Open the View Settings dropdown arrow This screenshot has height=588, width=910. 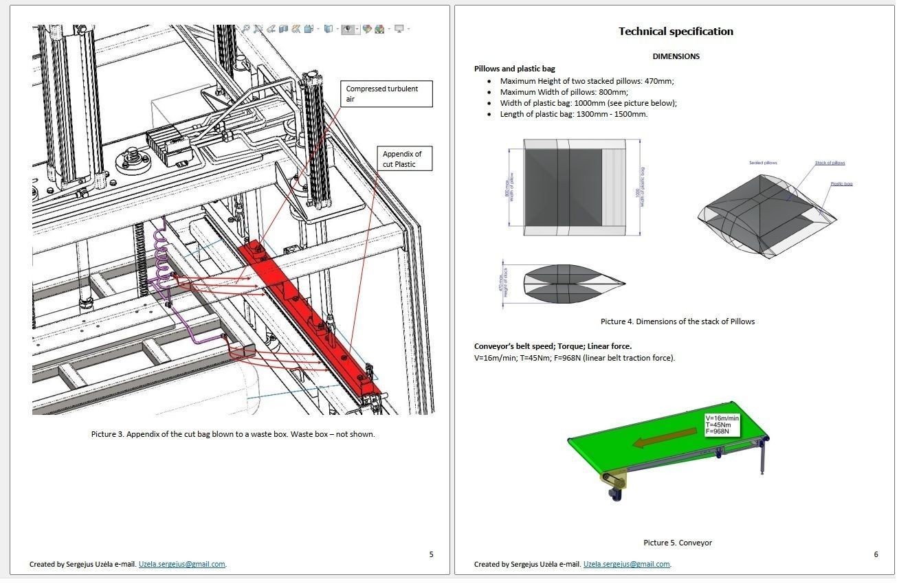click(x=408, y=29)
